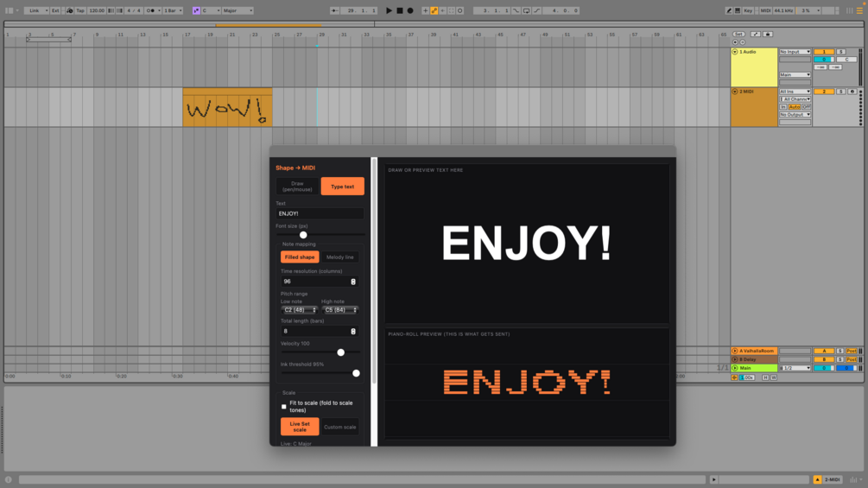Screen dimensions: 868x488
Task: Toggle the Loop switch icon
Action: 527,10
